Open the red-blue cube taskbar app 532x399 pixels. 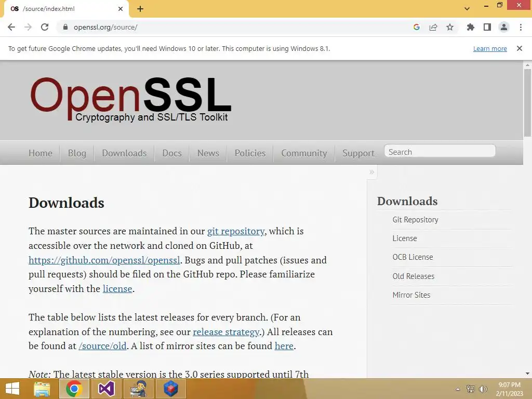(x=170, y=389)
